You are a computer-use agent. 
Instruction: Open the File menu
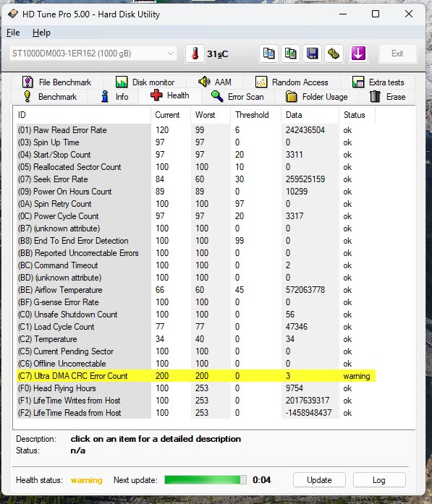point(13,33)
